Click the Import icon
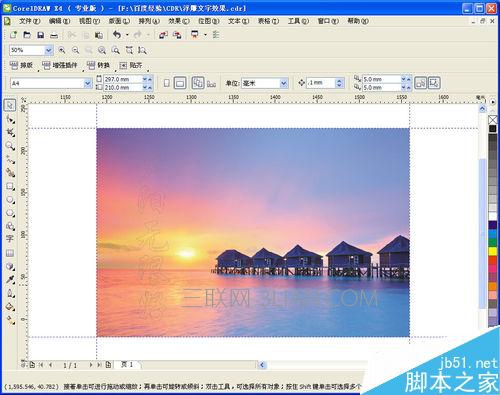Viewport: 500px width, 395px height. 163,35
